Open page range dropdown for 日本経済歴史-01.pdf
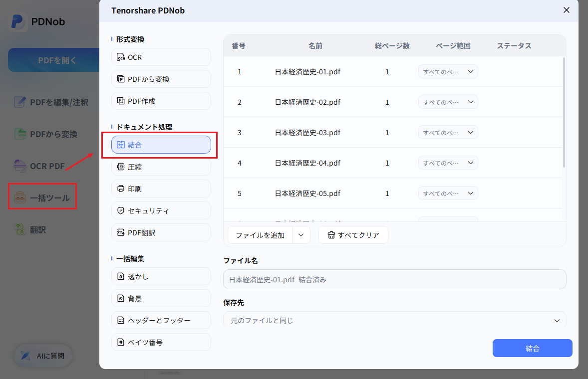Viewport: 588px width, 379px height. [448, 71]
